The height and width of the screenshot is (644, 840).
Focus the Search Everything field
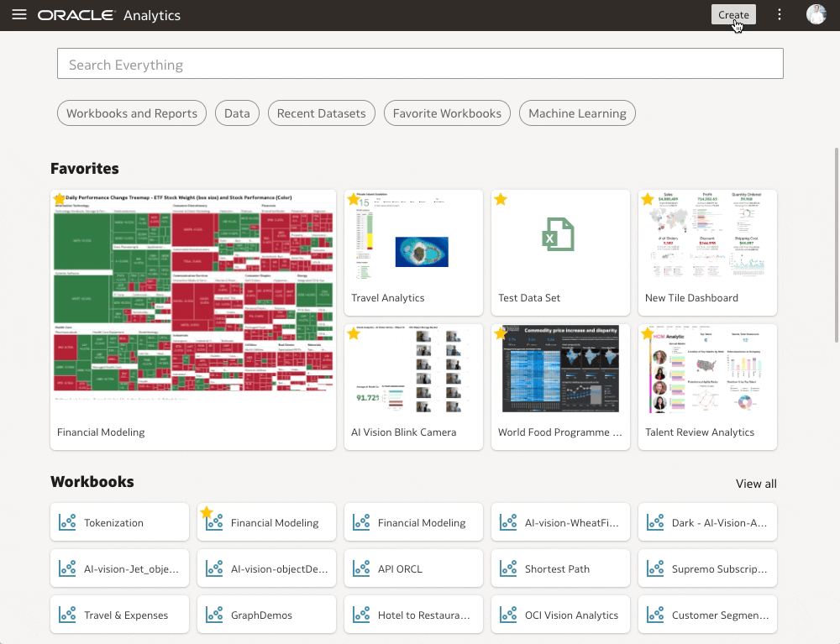pyautogui.click(x=420, y=64)
